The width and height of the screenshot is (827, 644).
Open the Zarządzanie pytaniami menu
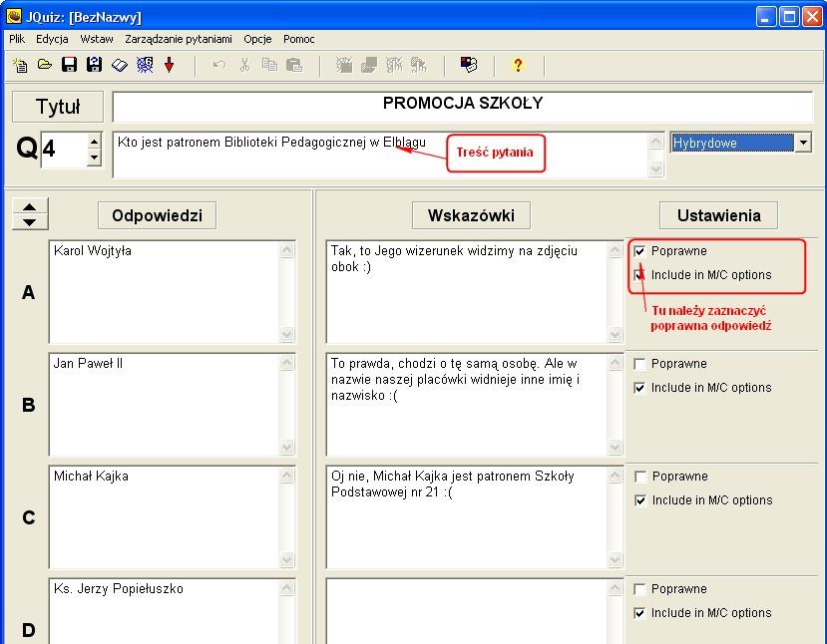179,39
